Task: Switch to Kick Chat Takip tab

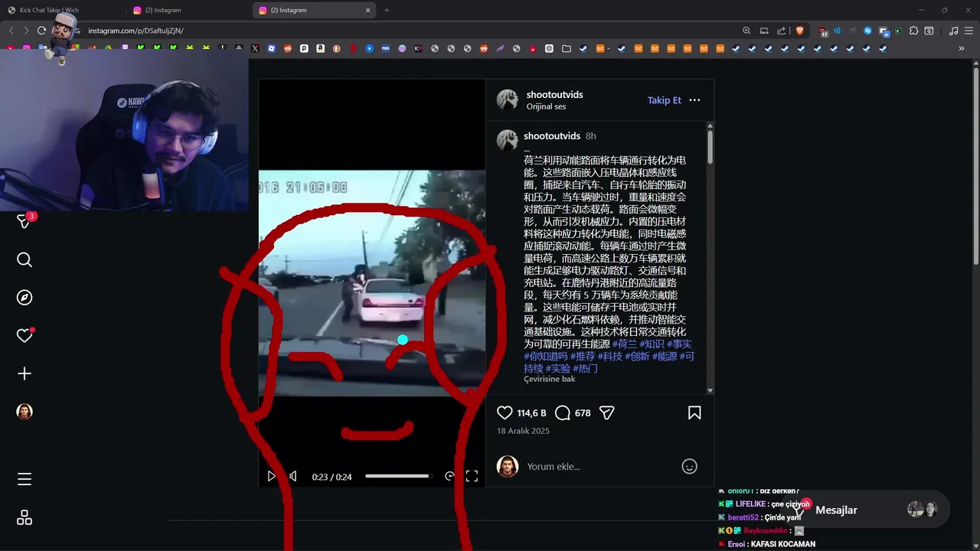Action: point(64,10)
